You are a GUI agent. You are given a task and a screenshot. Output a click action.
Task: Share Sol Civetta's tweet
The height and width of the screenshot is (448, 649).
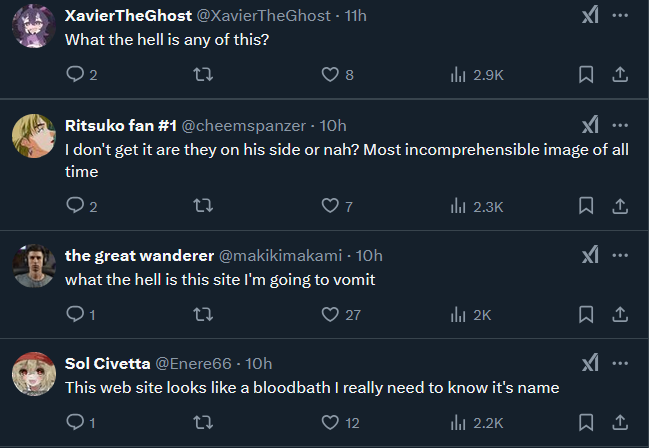(x=620, y=422)
